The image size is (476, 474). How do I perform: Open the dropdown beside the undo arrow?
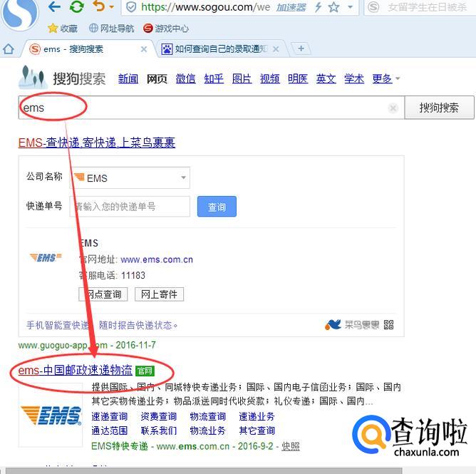pyautogui.click(x=111, y=6)
